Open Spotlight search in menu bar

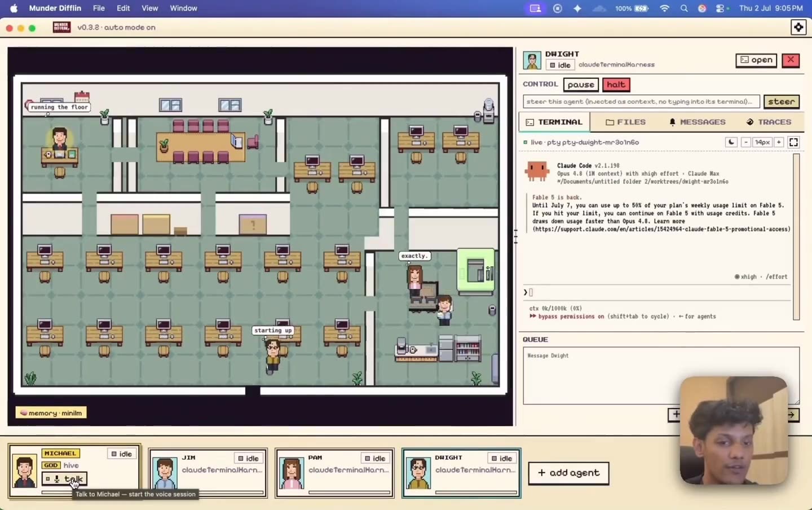pyautogui.click(x=684, y=8)
